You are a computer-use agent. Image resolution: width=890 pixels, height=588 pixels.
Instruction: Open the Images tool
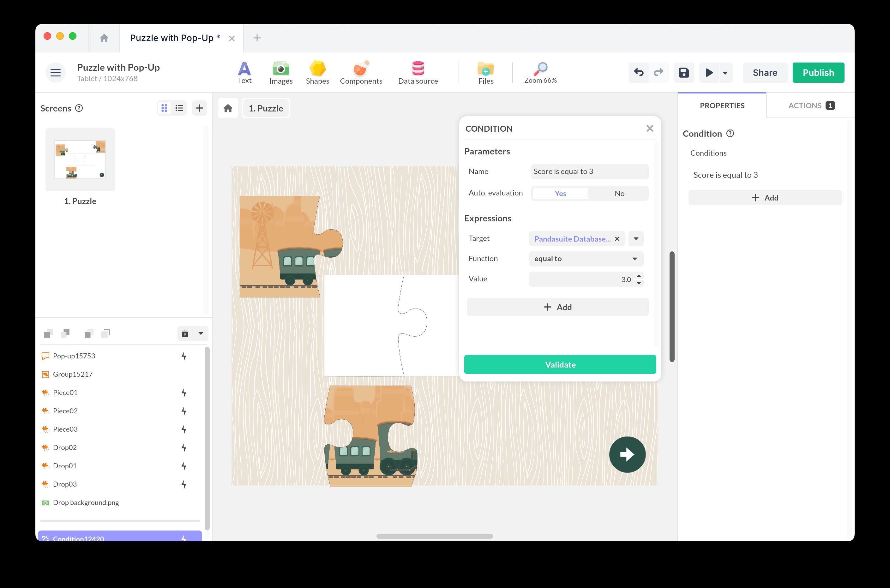(280, 72)
